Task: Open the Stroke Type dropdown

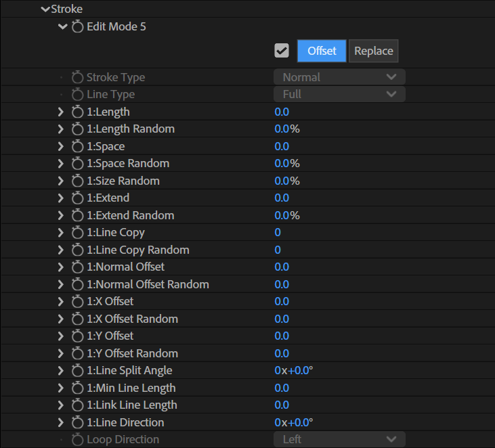Action: tap(339, 77)
